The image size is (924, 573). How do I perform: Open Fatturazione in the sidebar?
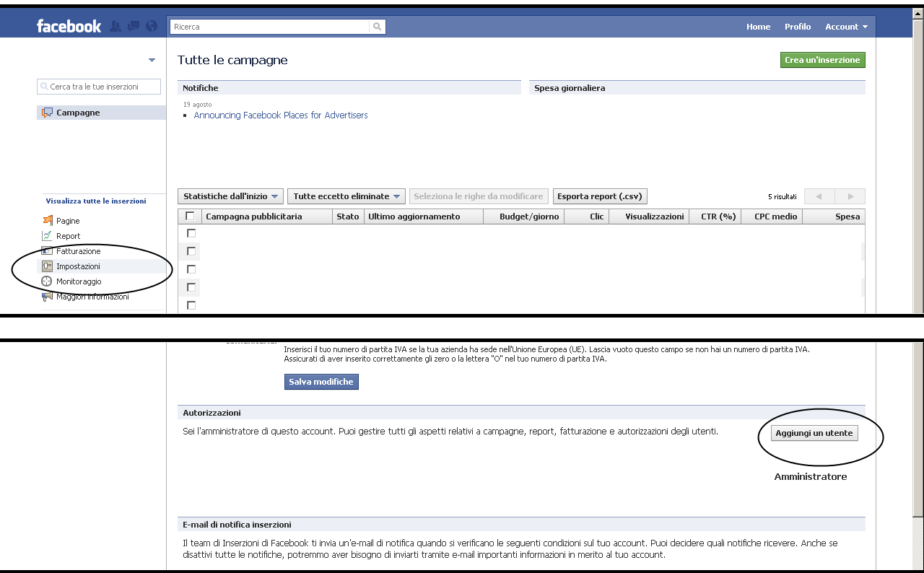point(79,251)
